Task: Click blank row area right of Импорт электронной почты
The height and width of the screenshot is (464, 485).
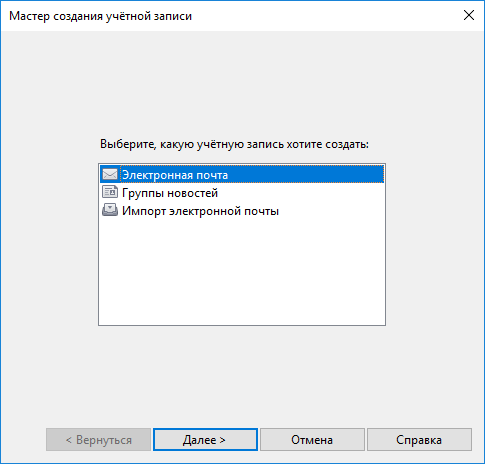Action: tap(332, 210)
